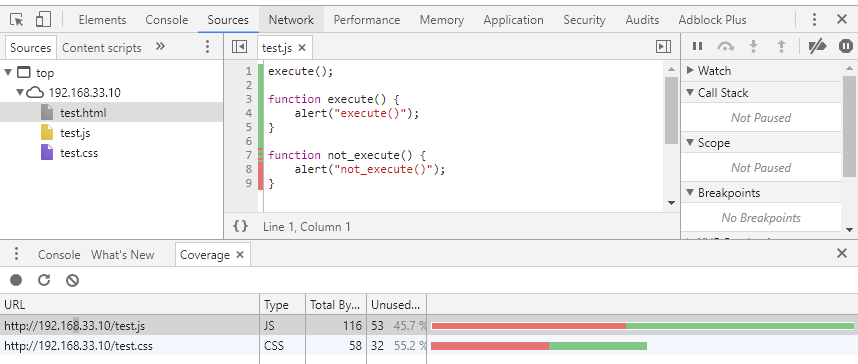Close the bottom drawer

click(x=842, y=253)
